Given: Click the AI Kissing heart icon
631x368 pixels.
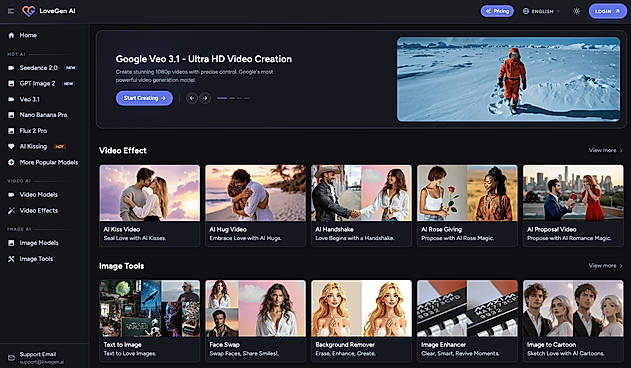Looking at the screenshot, I should [11, 147].
